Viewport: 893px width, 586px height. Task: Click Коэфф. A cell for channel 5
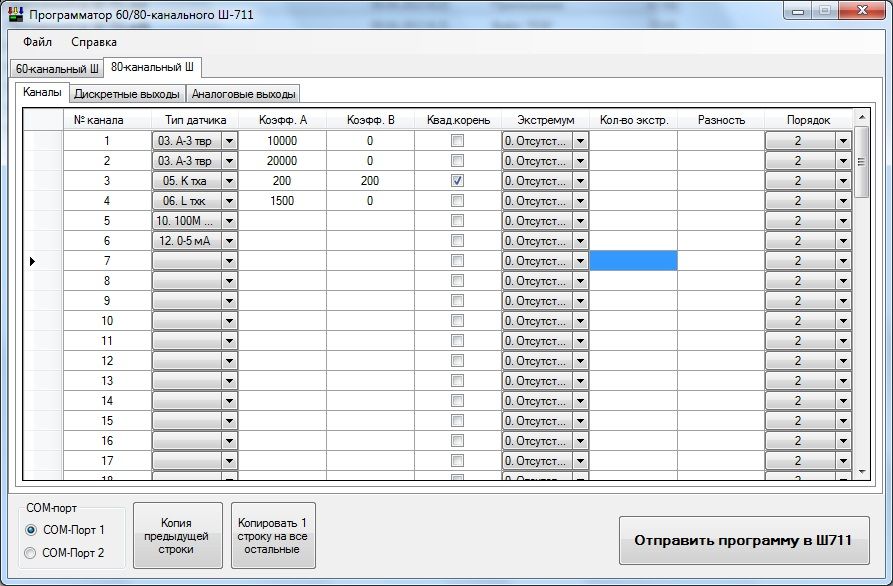(x=282, y=221)
